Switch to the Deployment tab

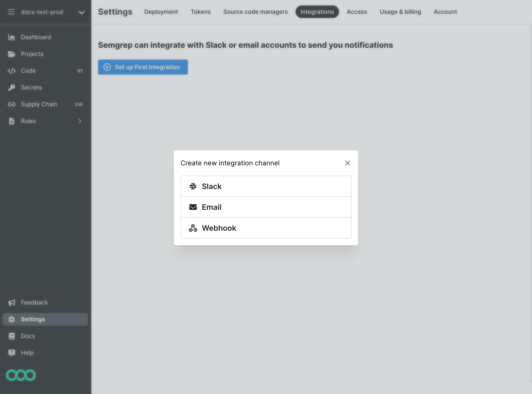point(161,12)
